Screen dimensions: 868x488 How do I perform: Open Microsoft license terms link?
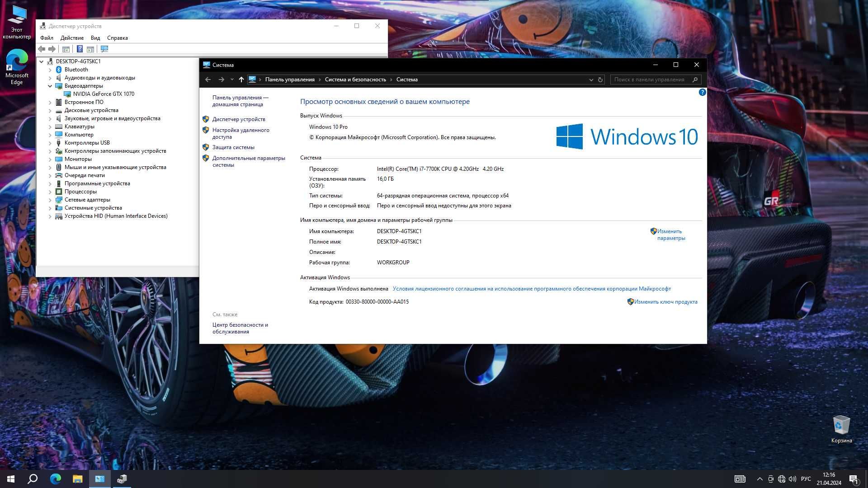tap(532, 289)
